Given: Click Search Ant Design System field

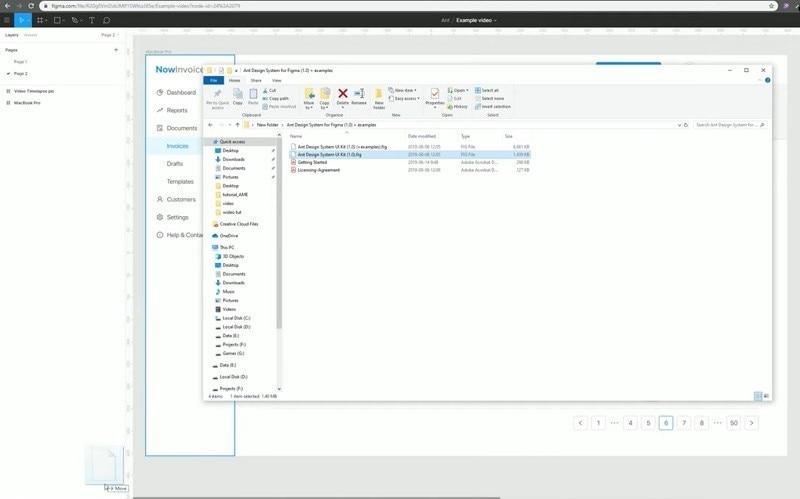Looking at the screenshot, I should (730, 124).
